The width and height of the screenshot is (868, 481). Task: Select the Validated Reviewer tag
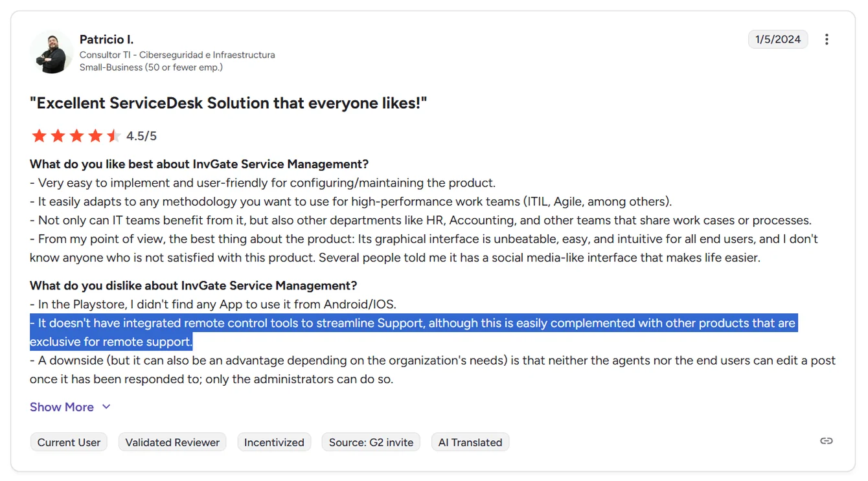click(x=172, y=442)
